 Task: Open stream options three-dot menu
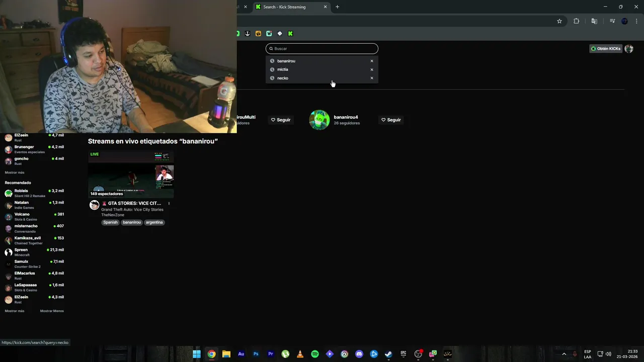click(169, 204)
